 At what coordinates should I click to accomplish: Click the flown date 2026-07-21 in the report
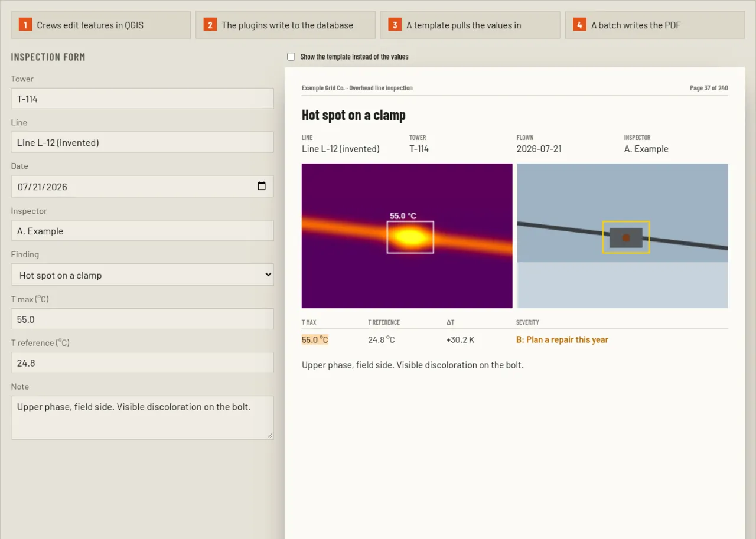click(x=539, y=149)
